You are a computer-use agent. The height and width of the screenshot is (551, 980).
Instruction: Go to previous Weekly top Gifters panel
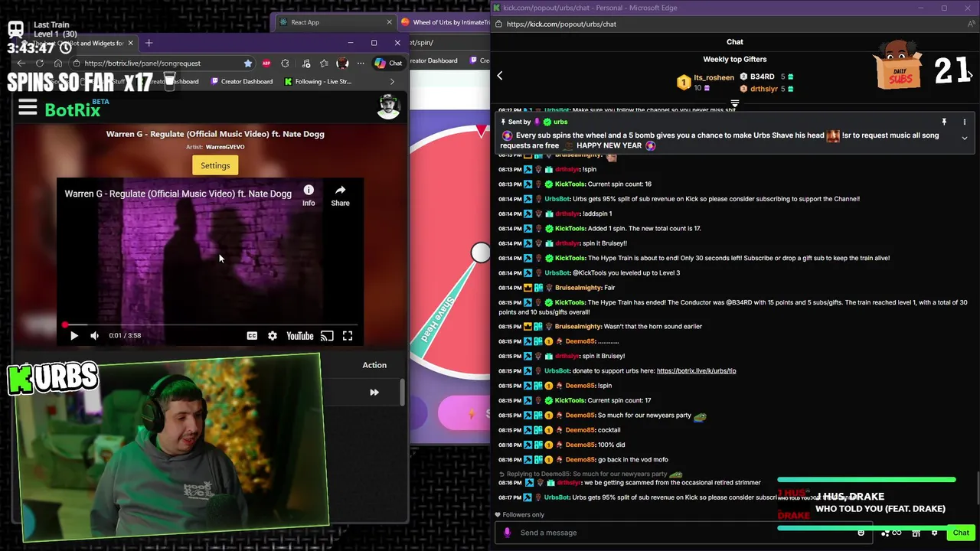(500, 76)
